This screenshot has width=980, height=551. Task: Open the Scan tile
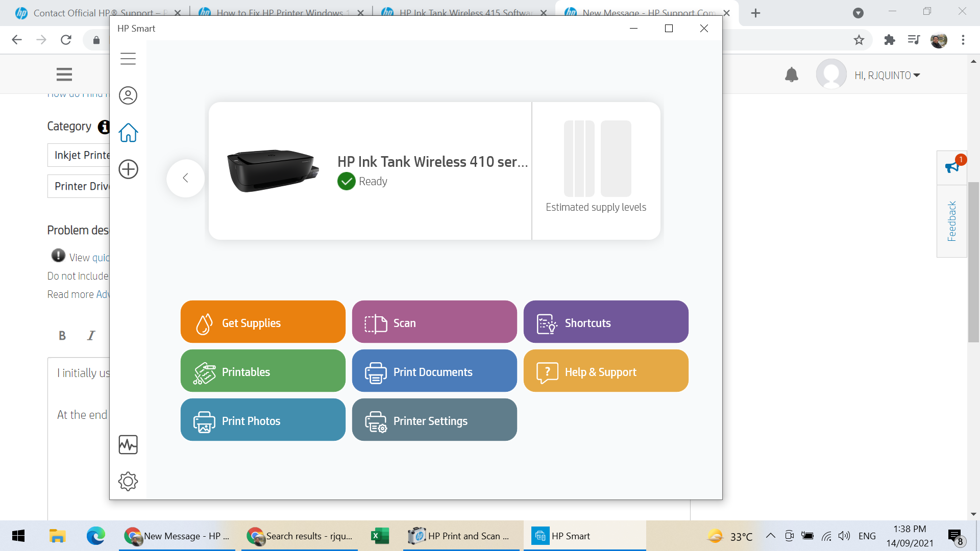434,322
